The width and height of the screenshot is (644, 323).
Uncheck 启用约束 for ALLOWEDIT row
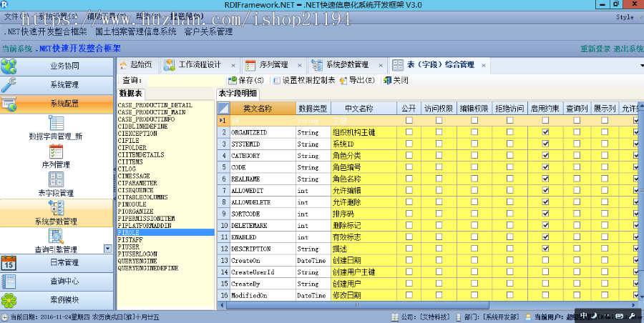click(x=545, y=190)
